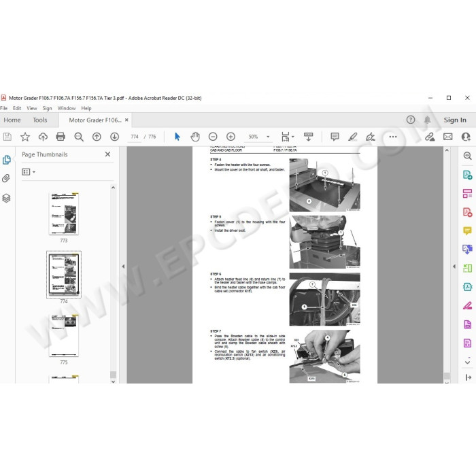Image resolution: width=476 pixels, height=476 pixels.
Task: Click the upload to cloud icon
Action: 43,137
